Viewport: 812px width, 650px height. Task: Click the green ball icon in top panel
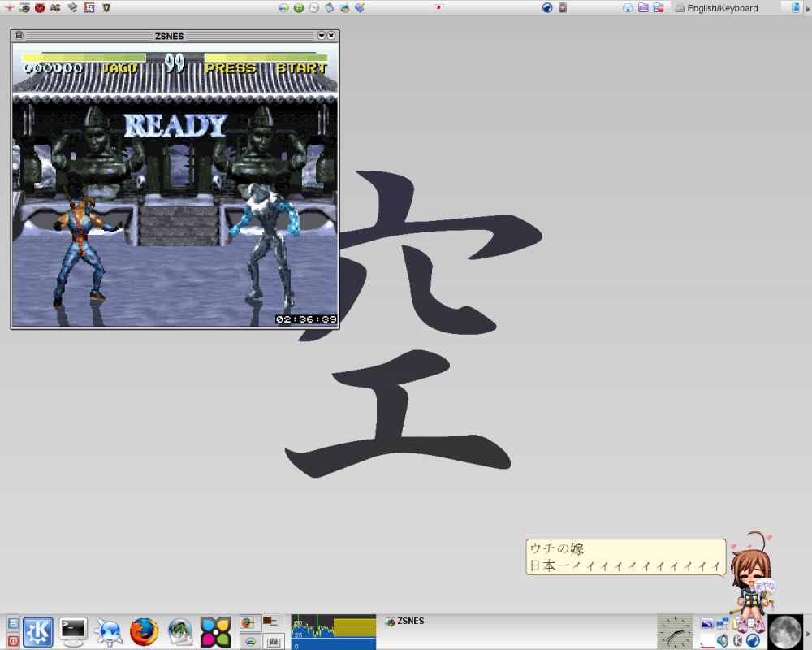(299, 8)
